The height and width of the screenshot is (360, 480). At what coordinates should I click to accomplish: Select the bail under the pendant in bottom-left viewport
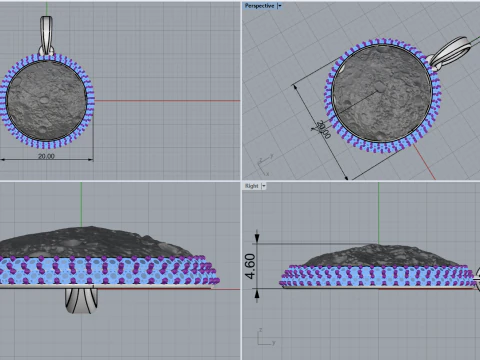81,300
